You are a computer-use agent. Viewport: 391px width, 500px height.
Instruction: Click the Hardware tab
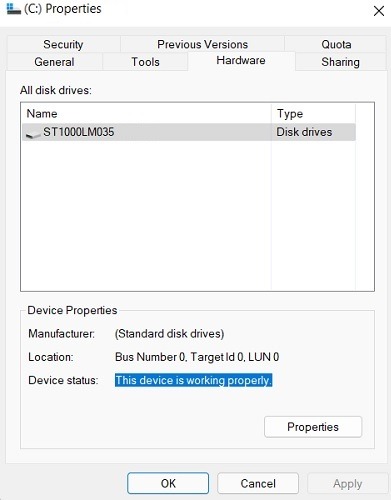[241, 60]
